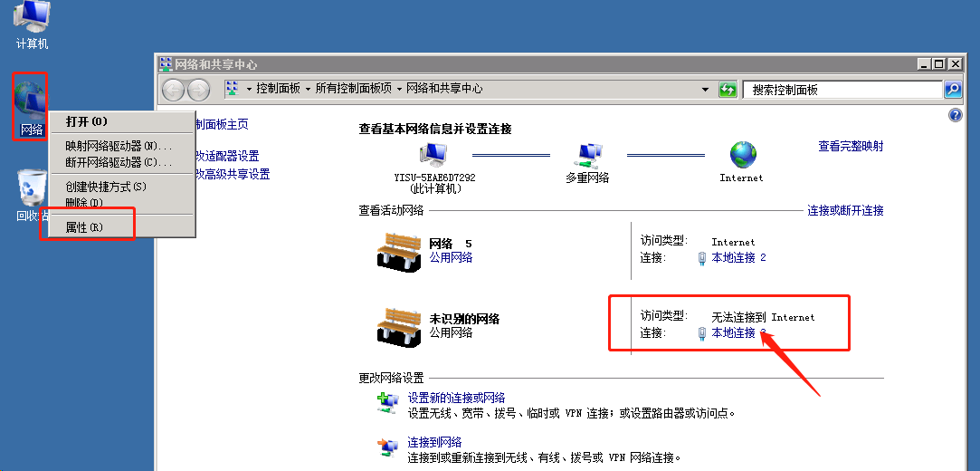Expand arrow after 所有控制面板项 breadcrumb
Viewport: 980px width, 471px height.
399,90
